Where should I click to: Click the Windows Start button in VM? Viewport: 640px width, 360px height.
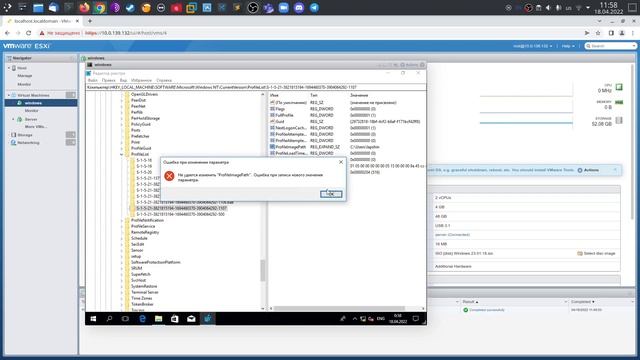tap(93, 319)
